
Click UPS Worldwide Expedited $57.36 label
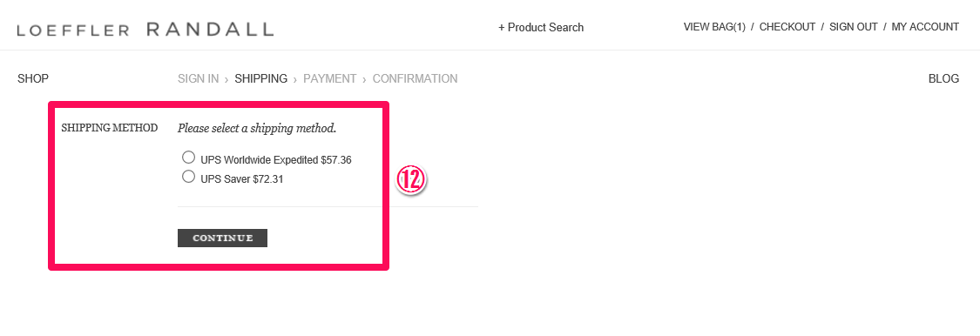click(x=276, y=160)
